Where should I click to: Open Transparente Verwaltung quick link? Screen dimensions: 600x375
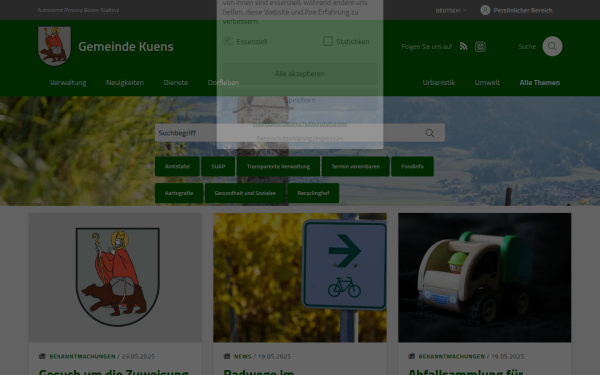[x=278, y=166]
